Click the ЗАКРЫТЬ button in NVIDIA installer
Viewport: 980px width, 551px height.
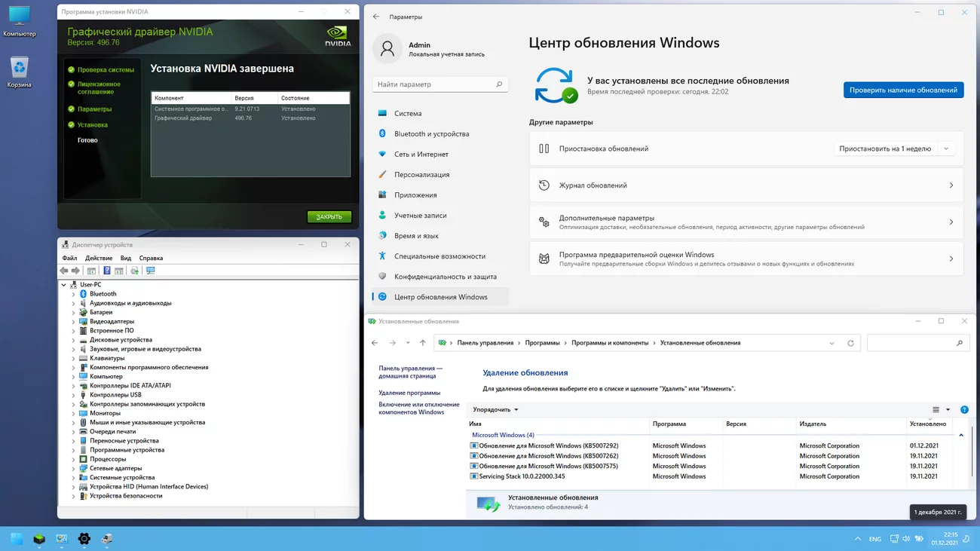pos(329,217)
